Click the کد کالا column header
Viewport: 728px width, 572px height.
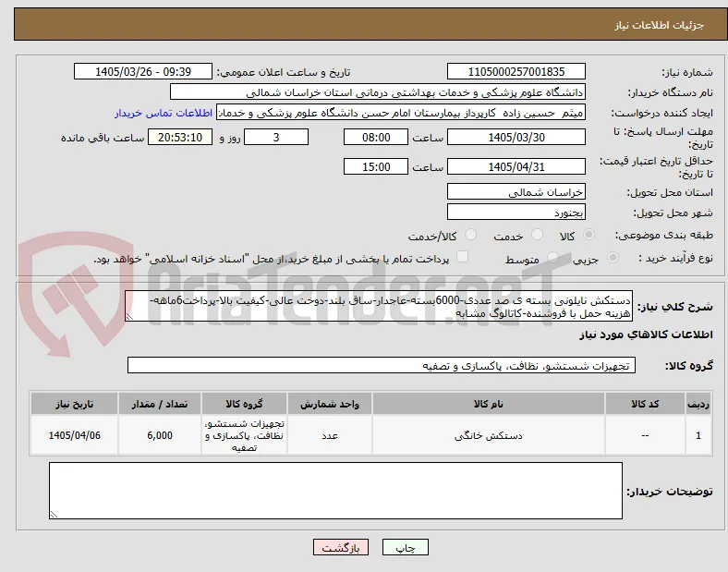(x=645, y=404)
